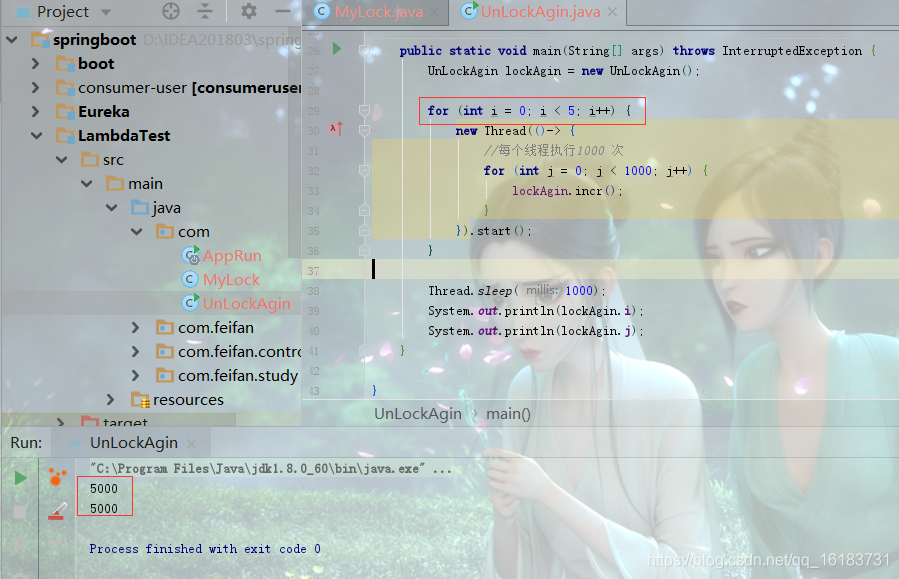This screenshot has height=579, width=899.
Task: Collapse the main method fold marker
Action: [364, 50]
